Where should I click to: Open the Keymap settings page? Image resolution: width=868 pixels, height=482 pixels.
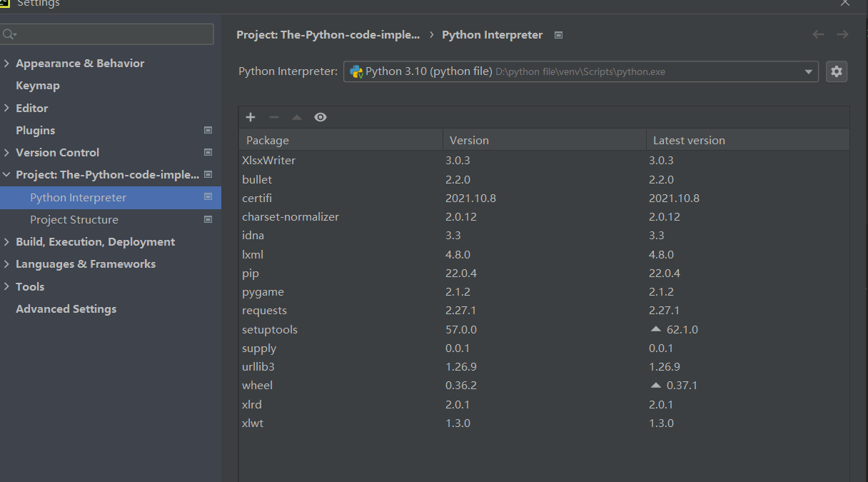(38, 85)
